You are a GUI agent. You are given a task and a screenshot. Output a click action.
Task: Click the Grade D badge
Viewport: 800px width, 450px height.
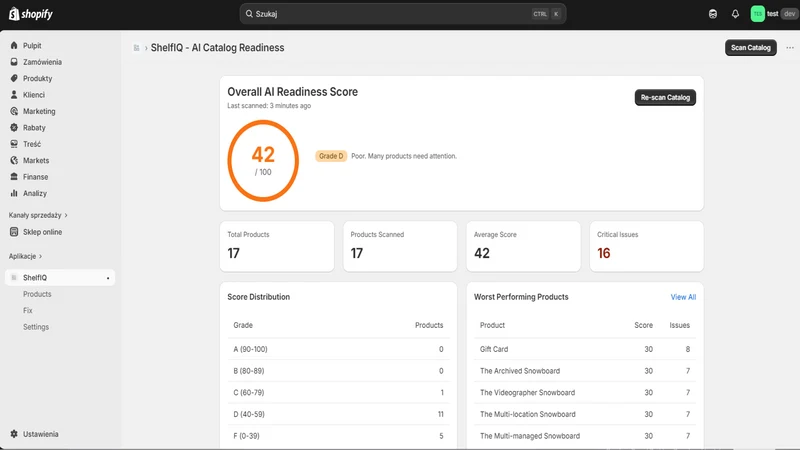331,156
